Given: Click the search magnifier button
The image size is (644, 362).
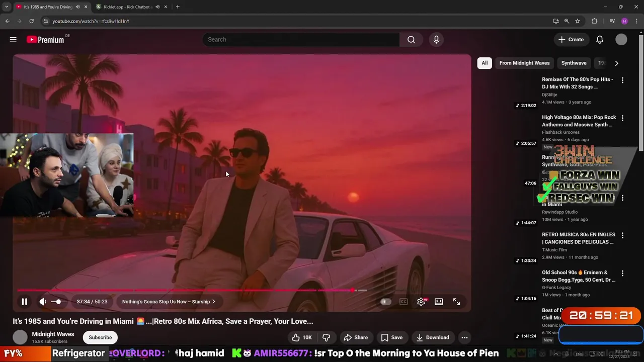Looking at the screenshot, I should point(411,40).
